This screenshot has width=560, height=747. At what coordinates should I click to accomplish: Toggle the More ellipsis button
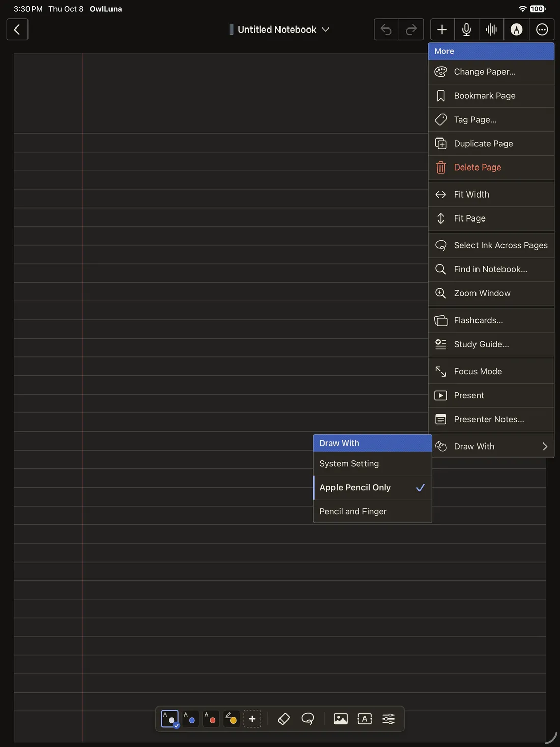542,30
